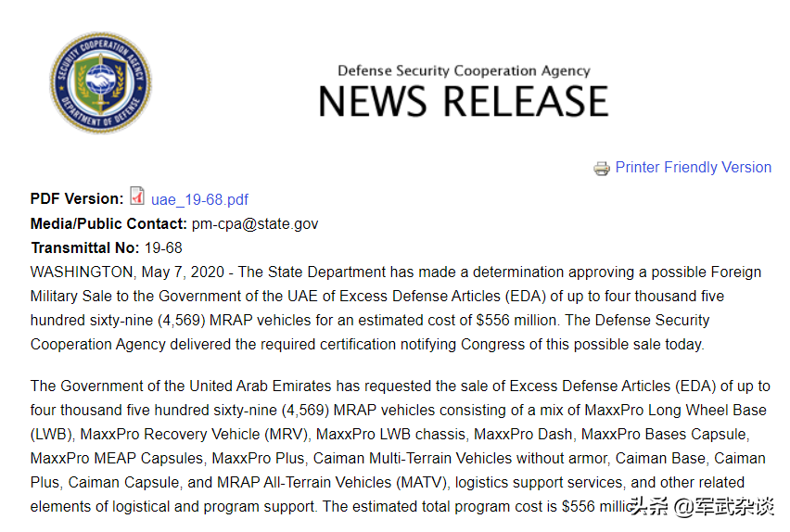Click the transmittal number value 19-68
The height and width of the screenshot is (532, 790).
[x=163, y=247]
